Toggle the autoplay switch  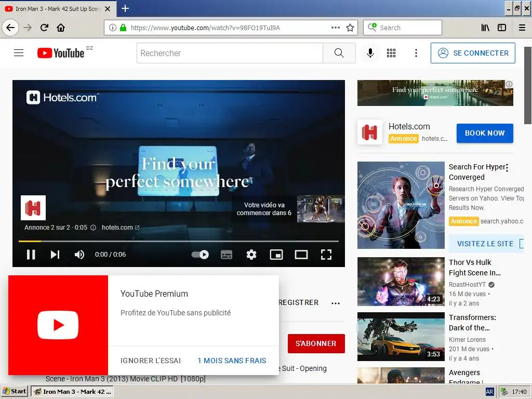point(200,255)
